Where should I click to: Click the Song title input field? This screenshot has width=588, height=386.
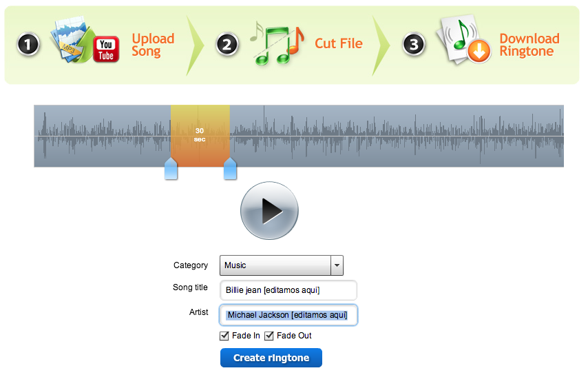coord(288,290)
